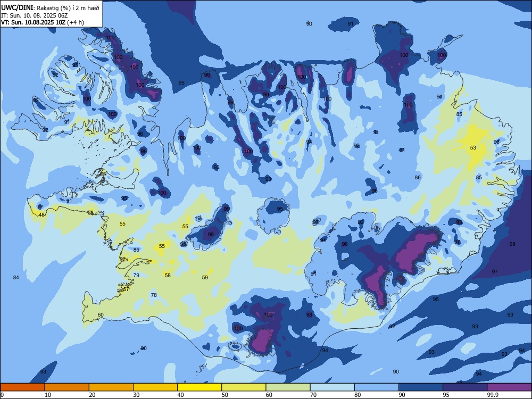Click the "48" humidity value on the map
Image resolution: width=532 pixels, height=399 pixels.
click(x=41, y=215)
